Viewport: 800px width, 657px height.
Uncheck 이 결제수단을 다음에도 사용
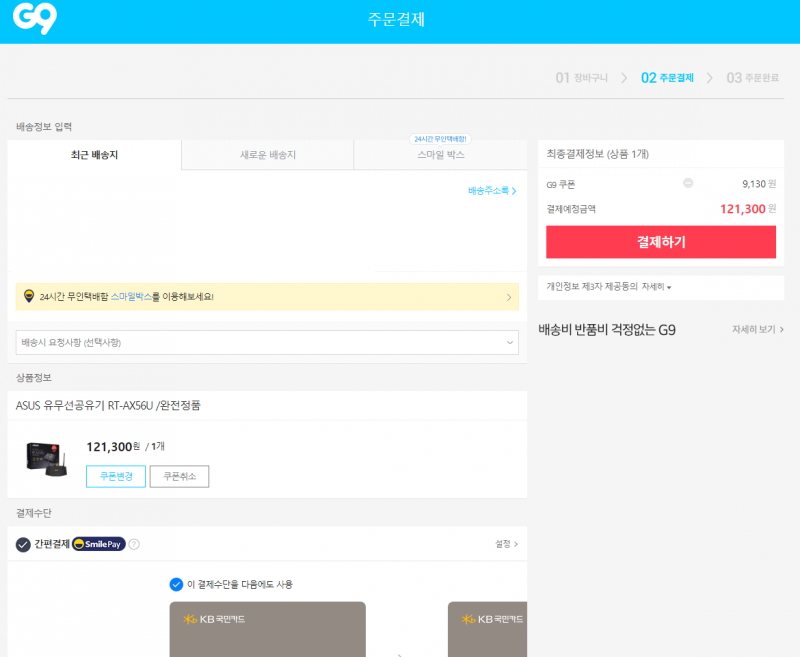(x=176, y=584)
